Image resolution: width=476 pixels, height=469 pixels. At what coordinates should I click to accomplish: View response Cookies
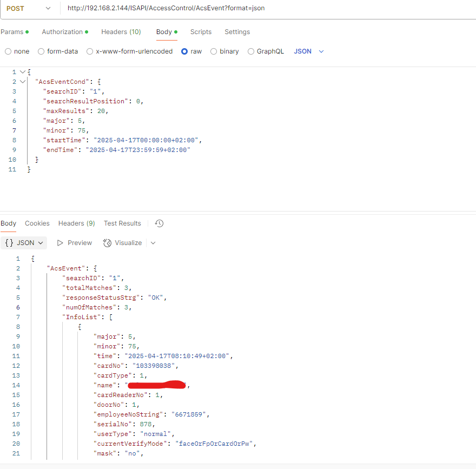pos(37,223)
